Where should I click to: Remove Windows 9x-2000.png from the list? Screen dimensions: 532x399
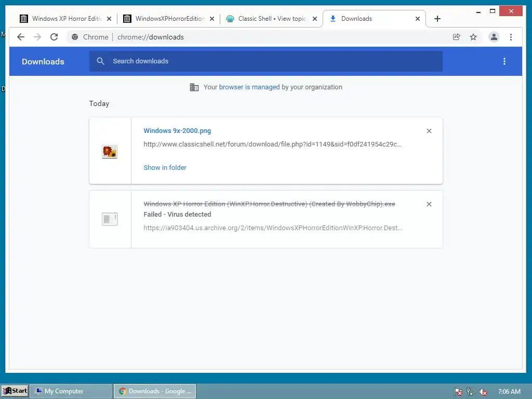[429, 131]
